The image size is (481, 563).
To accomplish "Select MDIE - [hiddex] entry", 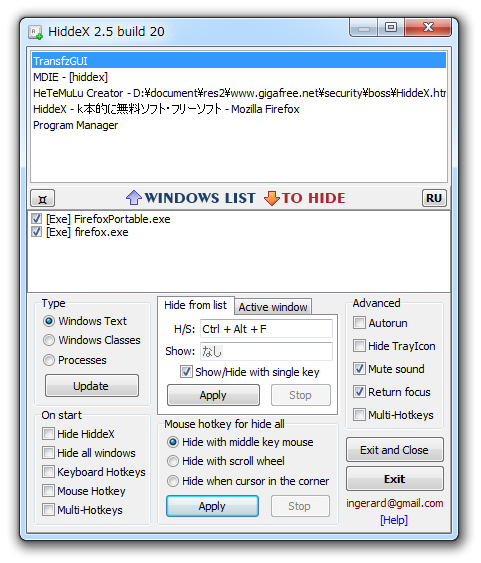I will tap(239, 77).
